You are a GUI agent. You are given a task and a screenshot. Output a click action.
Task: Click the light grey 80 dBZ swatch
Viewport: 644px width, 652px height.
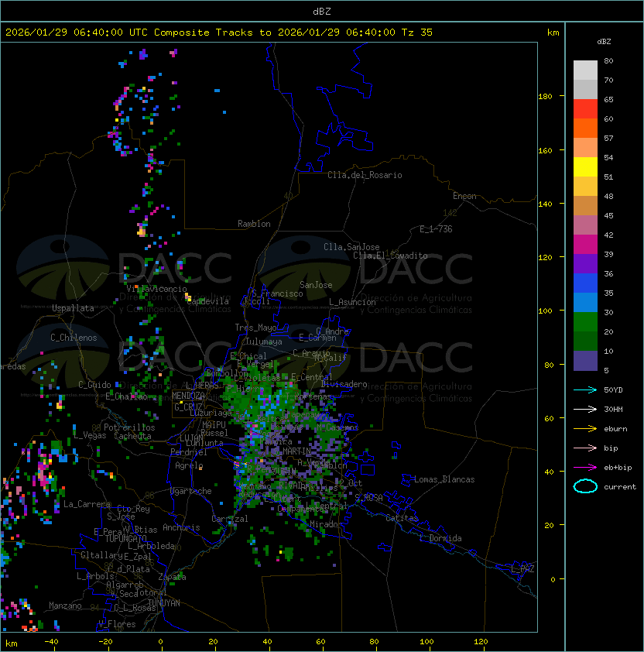tap(585, 70)
